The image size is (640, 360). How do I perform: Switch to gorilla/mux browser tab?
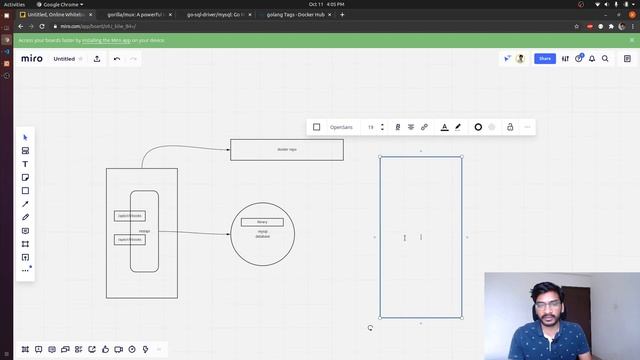[x=135, y=15]
